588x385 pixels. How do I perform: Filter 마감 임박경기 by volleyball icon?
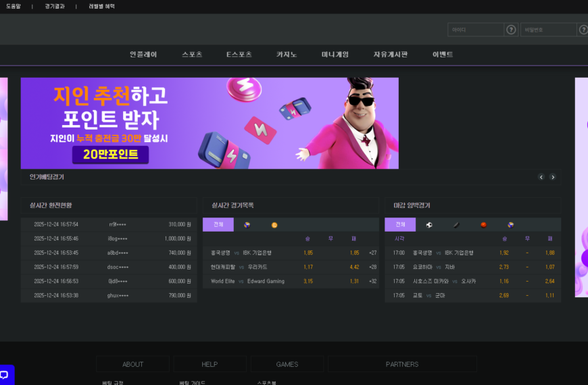tap(511, 225)
